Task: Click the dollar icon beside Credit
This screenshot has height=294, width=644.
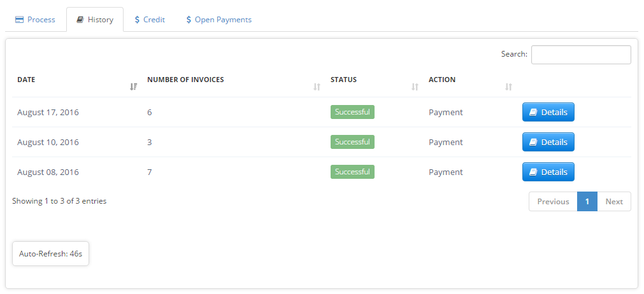Action: [137, 20]
